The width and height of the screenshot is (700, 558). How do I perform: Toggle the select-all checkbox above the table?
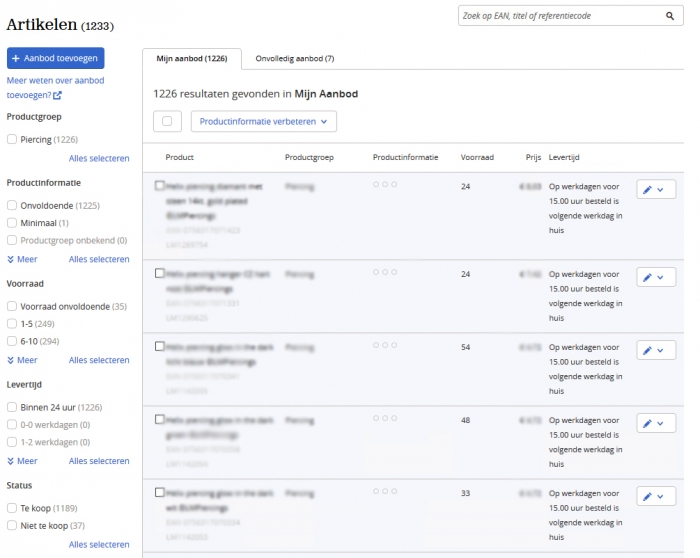(x=166, y=121)
